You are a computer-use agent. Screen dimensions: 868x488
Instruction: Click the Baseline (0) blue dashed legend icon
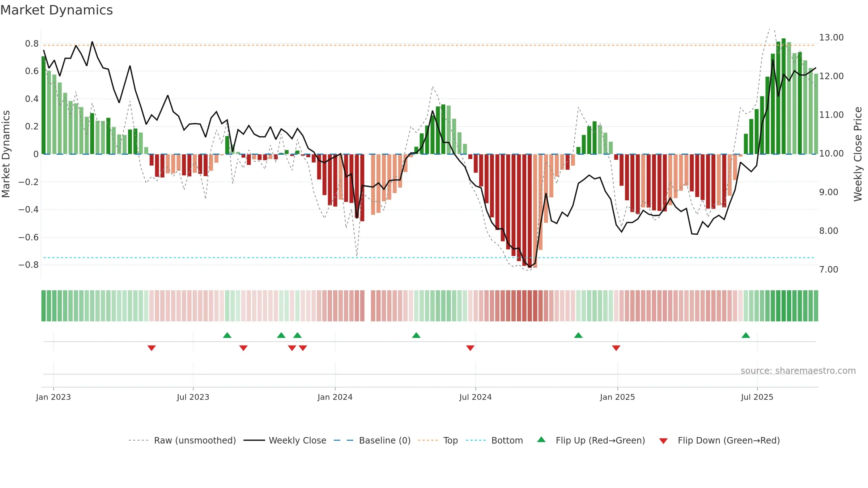point(344,440)
